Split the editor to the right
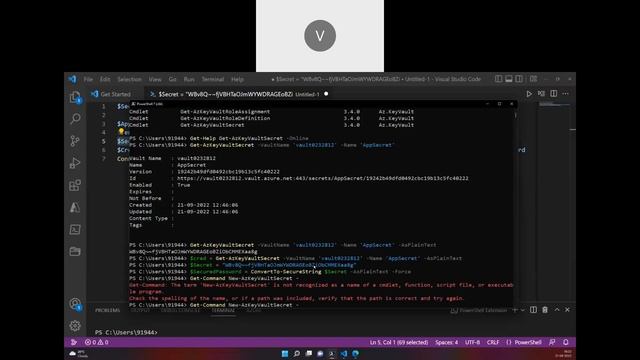The image size is (640, 360). click(x=553, y=94)
